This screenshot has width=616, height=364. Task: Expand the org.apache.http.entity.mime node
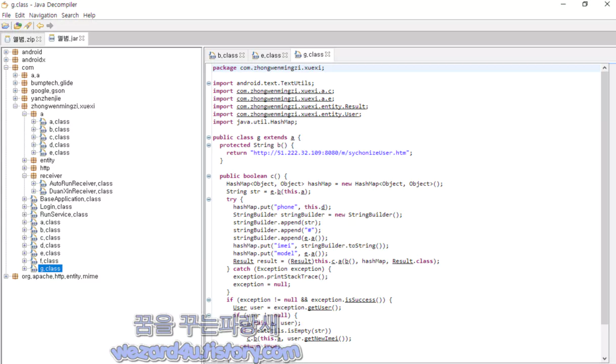(6, 277)
